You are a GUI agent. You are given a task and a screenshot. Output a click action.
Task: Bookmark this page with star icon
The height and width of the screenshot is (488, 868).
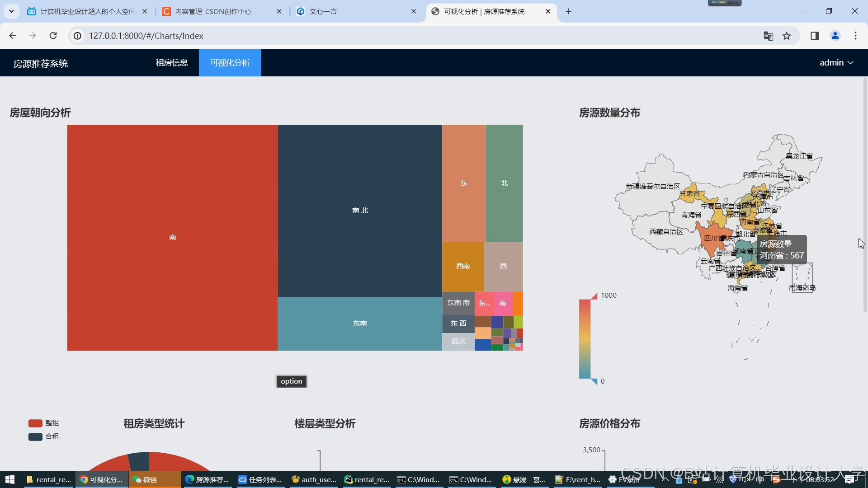pos(787,36)
